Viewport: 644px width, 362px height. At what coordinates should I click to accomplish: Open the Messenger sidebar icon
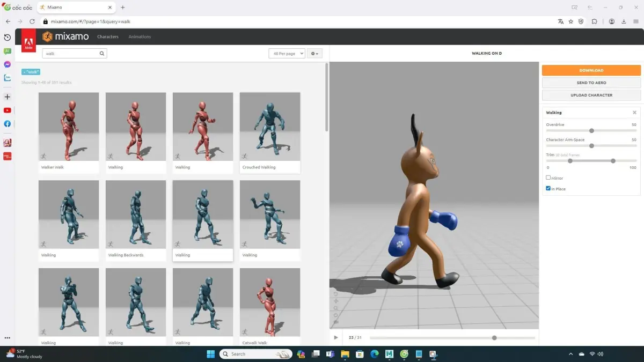click(x=7, y=64)
